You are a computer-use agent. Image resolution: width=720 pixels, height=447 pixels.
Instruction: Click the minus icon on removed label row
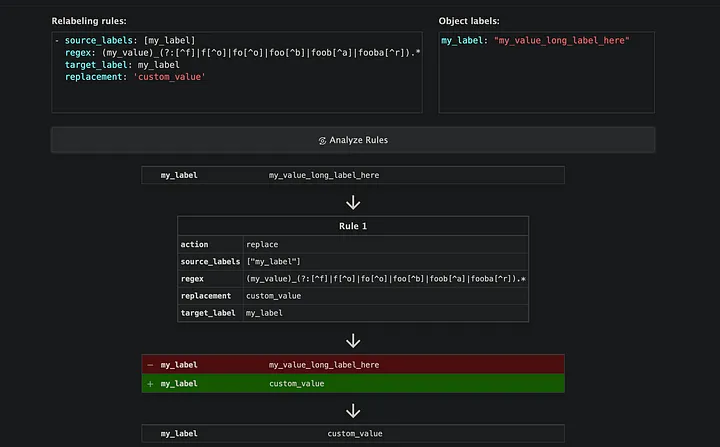pyautogui.click(x=150, y=365)
